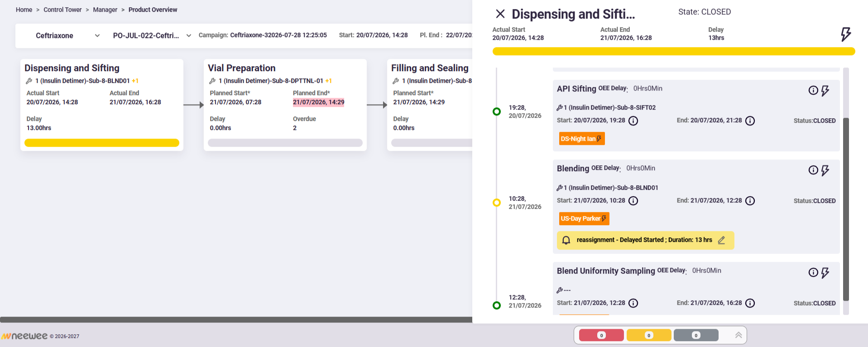Viewport: 868px width, 347px height.
Task: Click the red alert counter pill
Action: (601, 335)
